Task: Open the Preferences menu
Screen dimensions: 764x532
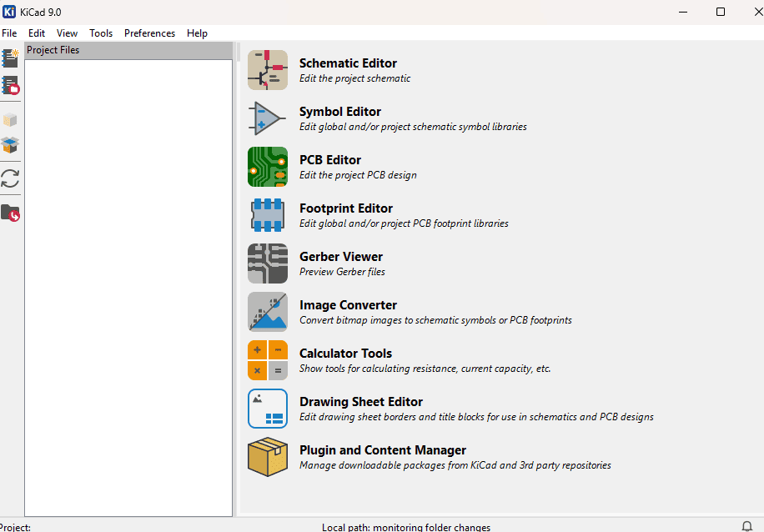Action: click(149, 33)
